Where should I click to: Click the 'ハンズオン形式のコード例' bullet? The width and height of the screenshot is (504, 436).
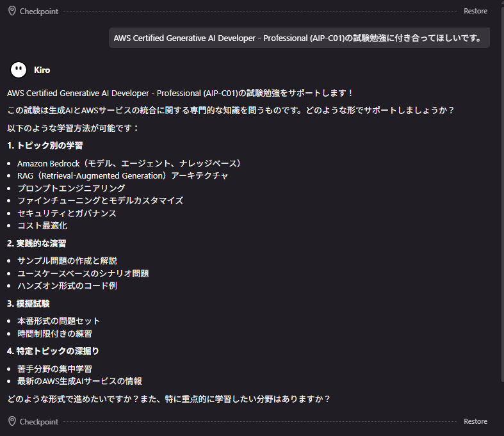pos(67,286)
